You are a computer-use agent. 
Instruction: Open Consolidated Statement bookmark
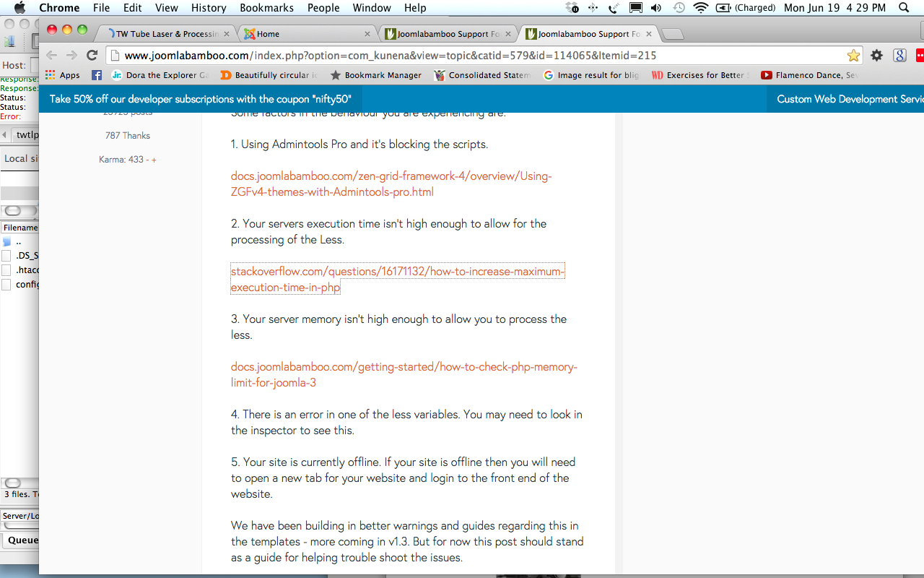coord(482,75)
